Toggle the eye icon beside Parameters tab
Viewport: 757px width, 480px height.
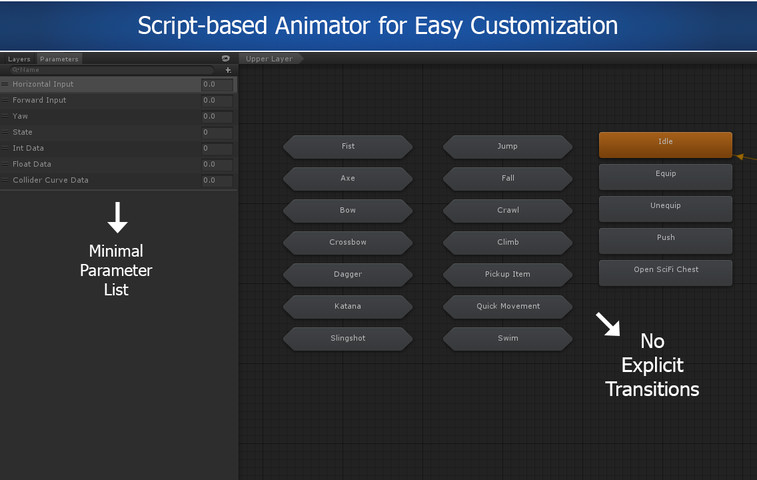click(x=226, y=59)
